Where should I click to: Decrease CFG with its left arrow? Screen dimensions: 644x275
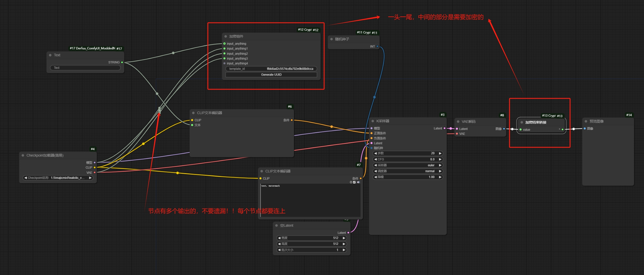pos(375,159)
